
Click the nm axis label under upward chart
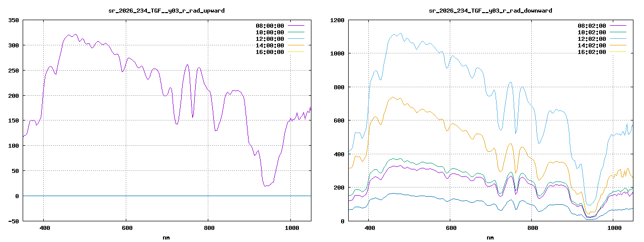point(167,237)
